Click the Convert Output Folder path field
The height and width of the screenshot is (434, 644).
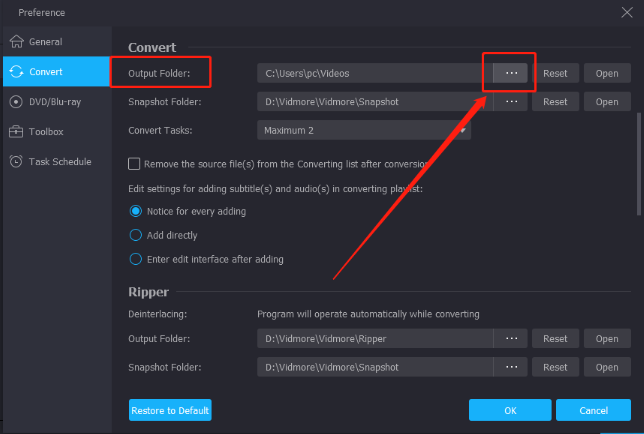375,73
